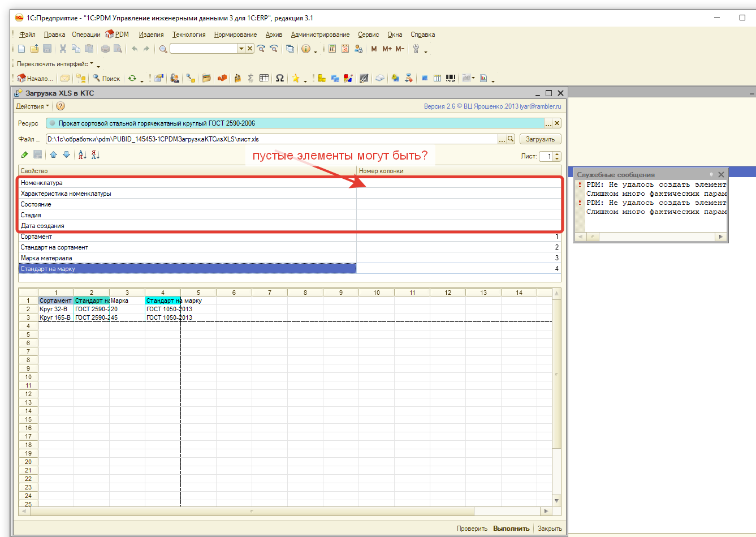This screenshot has height=537, width=756.
Task: Open the dropdown arrow beside the refresh icon
Action: tap(142, 81)
